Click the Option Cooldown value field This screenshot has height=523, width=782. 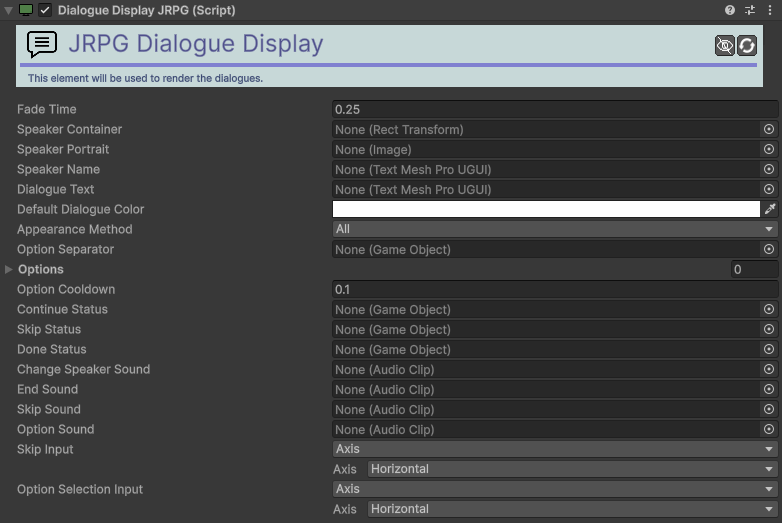[555, 289]
